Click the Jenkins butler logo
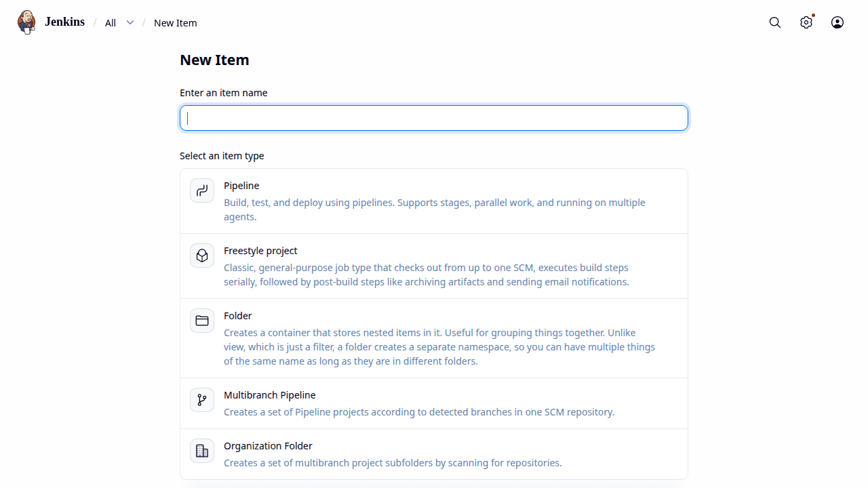The height and width of the screenshot is (488, 868). [x=26, y=22]
